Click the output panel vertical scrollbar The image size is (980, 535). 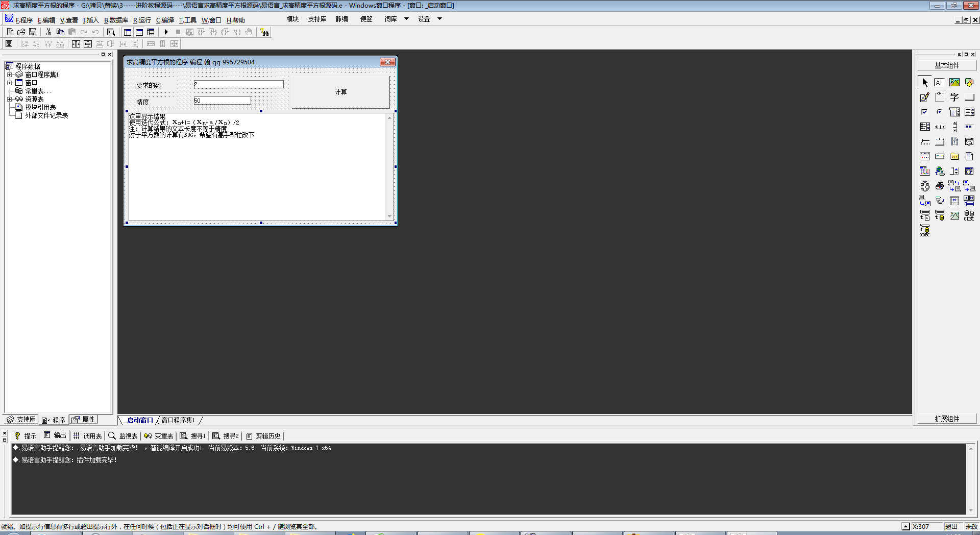click(x=970, y=479)
